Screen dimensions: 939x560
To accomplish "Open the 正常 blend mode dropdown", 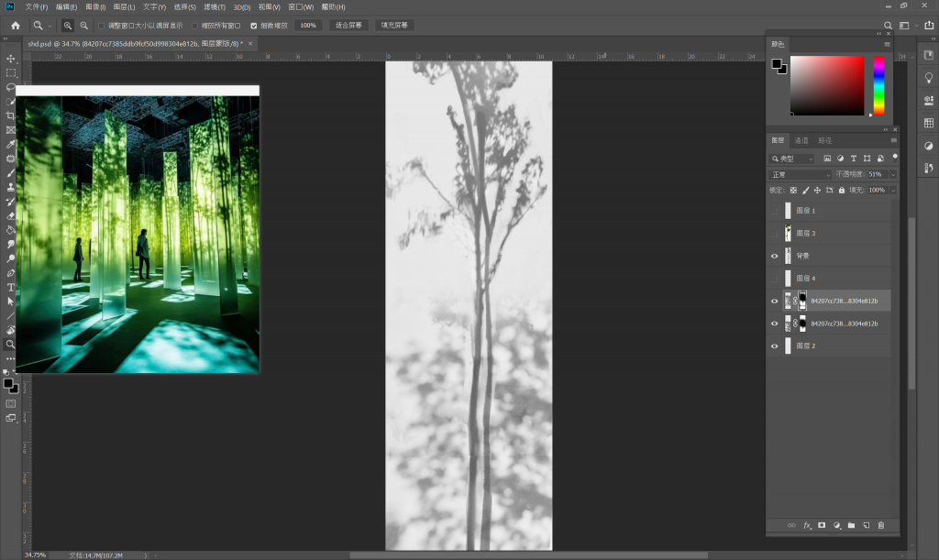I will click(x=801, y=174).
